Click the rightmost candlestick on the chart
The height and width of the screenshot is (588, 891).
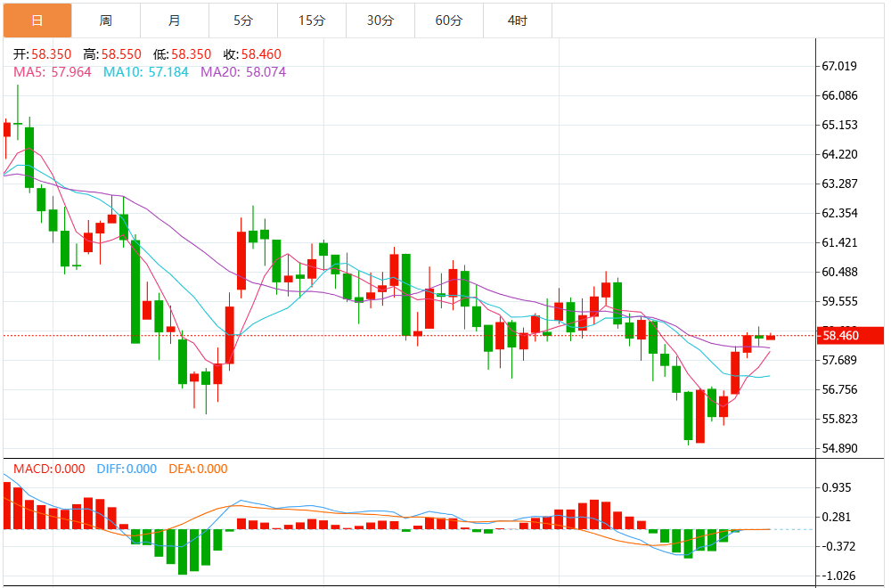771,338
